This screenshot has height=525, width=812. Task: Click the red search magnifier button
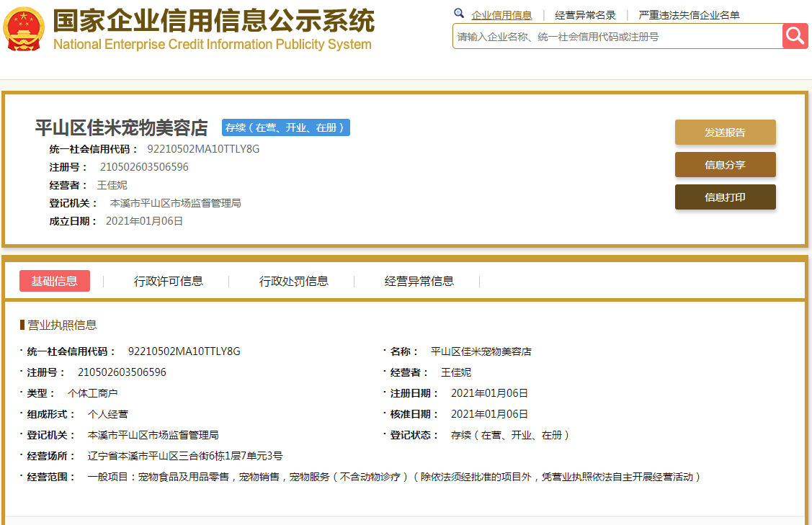pos(795,36)
